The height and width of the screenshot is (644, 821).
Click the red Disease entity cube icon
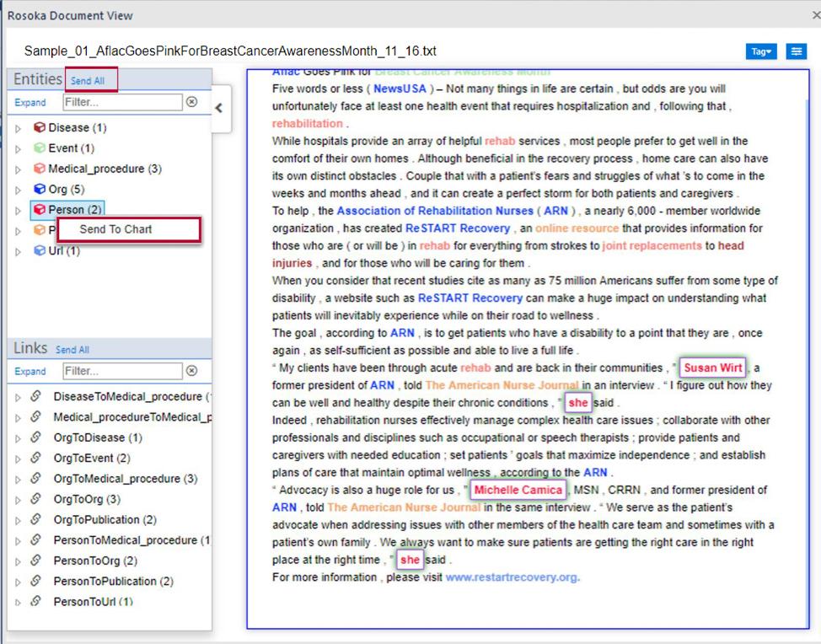click(x=39, y=128)
